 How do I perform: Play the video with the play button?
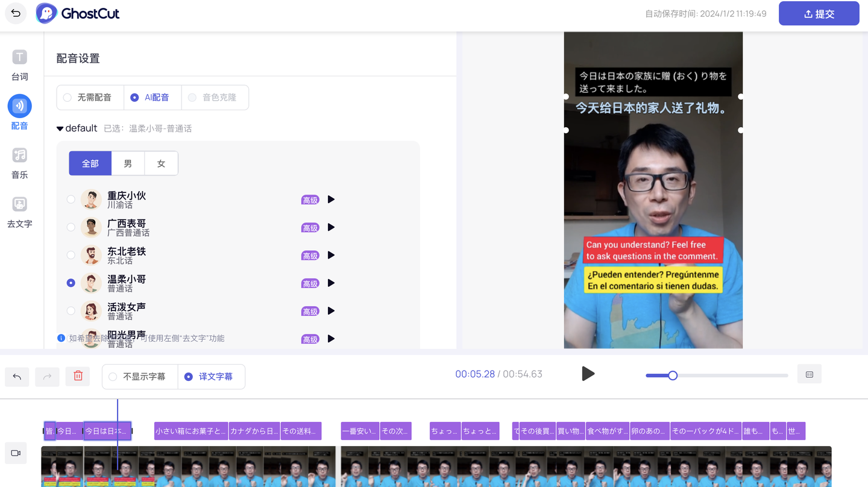click(588, 374)
